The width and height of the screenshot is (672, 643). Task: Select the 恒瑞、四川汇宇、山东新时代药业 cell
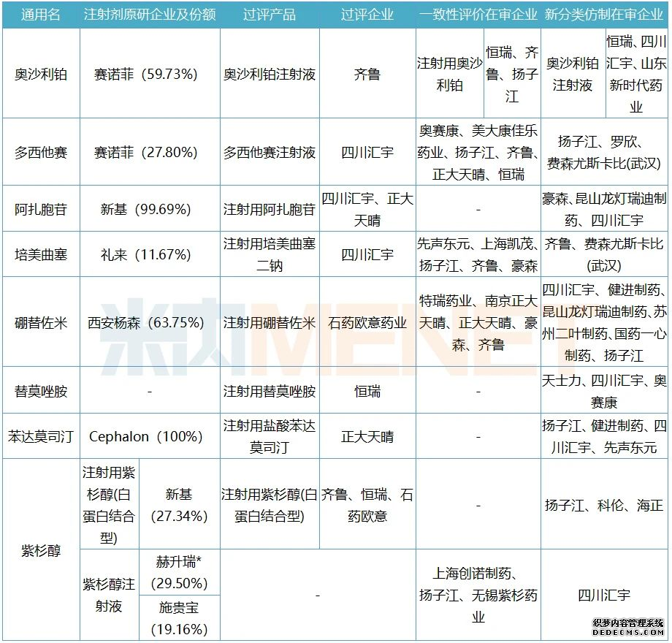636,74
